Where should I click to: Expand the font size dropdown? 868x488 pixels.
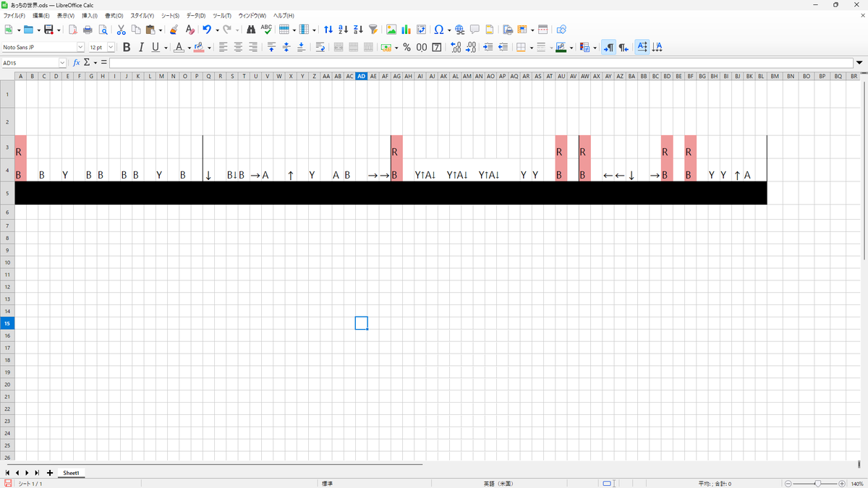(x=111, y=47)
